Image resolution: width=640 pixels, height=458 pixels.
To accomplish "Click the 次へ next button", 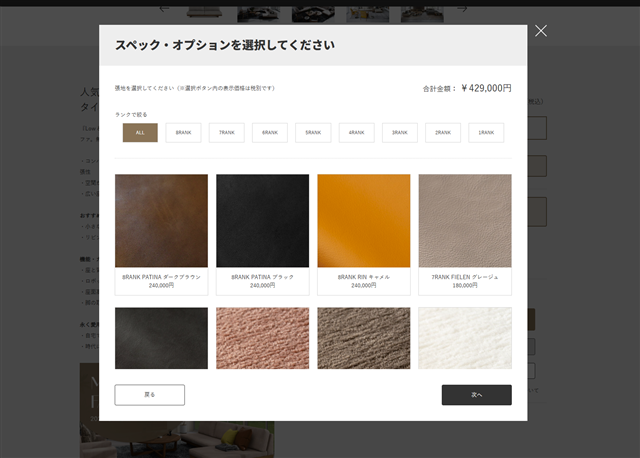I will tap(476, 395).
